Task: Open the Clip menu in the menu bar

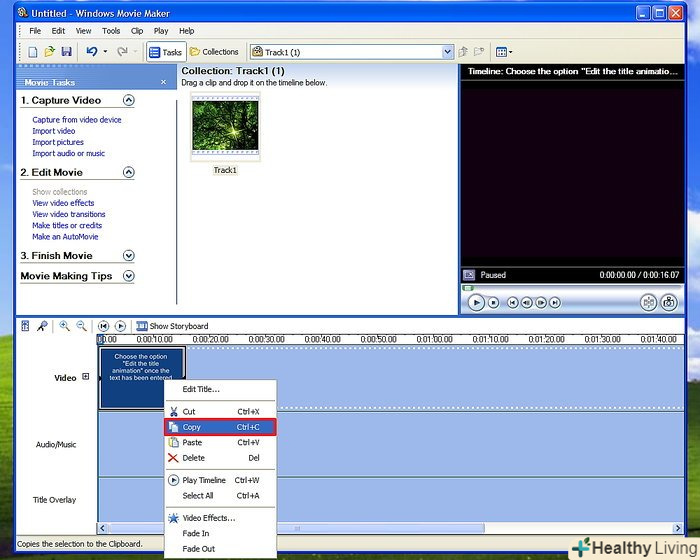Action: (138, 31)
